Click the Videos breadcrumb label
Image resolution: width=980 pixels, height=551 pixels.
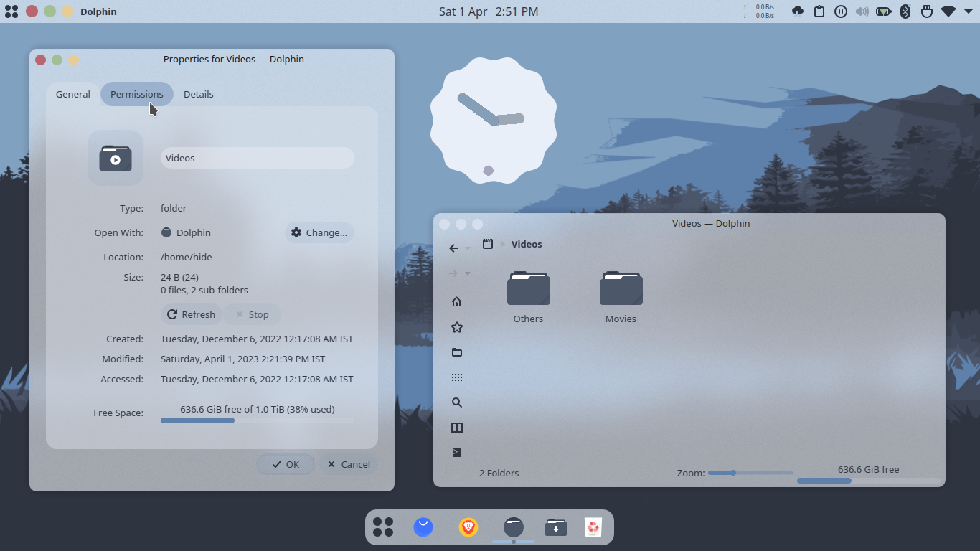(527, 245)
